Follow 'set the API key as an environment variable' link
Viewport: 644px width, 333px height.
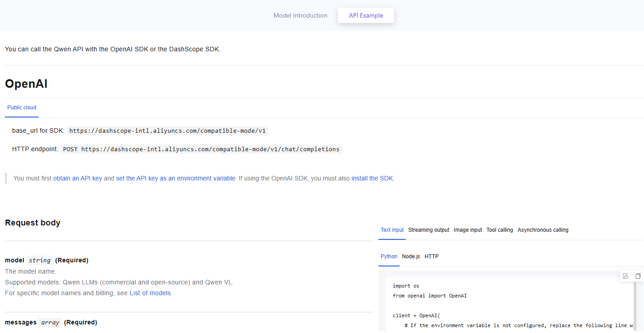coord(176,178)
